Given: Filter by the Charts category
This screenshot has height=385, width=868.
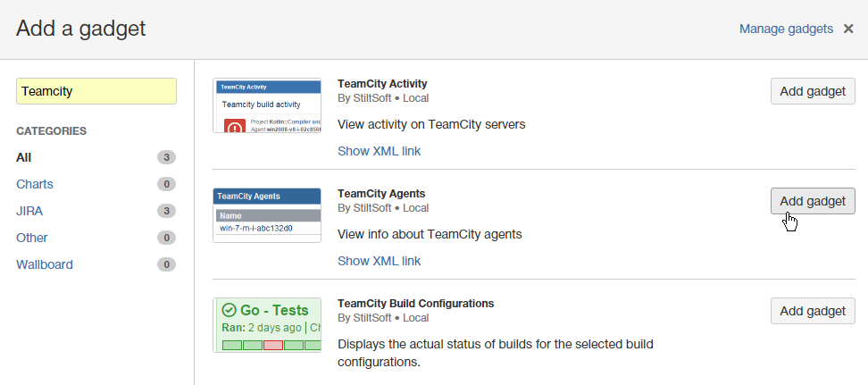Looking at the screenshot, I should [x=35, y=184].
